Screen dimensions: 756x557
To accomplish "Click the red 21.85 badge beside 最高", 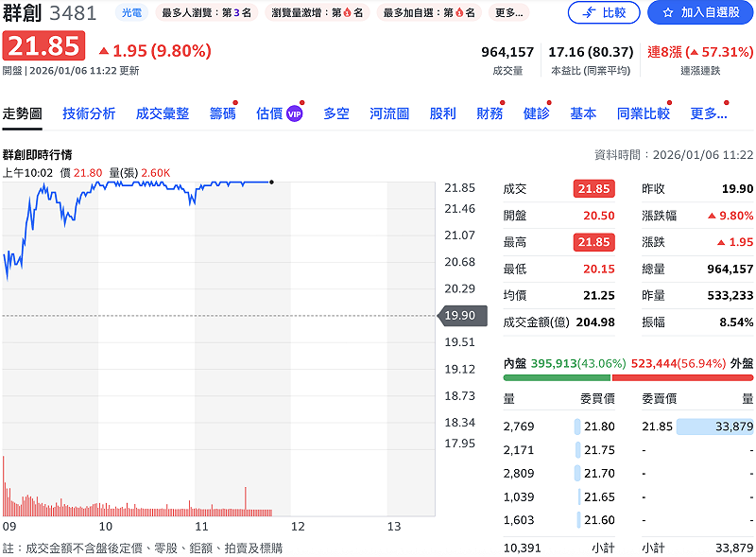I will pos(595,242).
